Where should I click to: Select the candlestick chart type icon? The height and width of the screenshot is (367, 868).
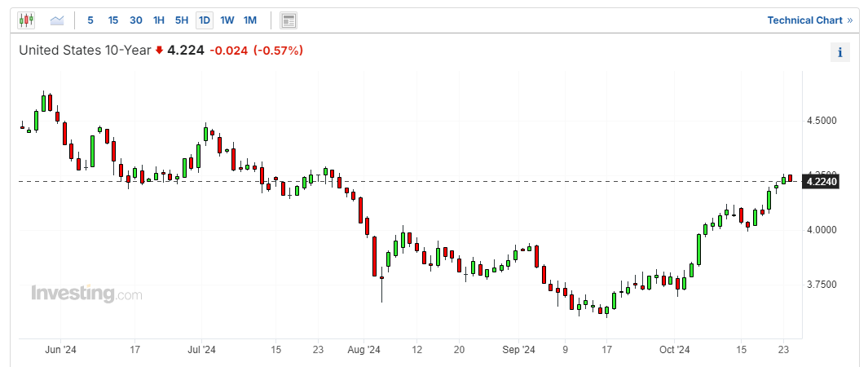click(x=26, y=20)
